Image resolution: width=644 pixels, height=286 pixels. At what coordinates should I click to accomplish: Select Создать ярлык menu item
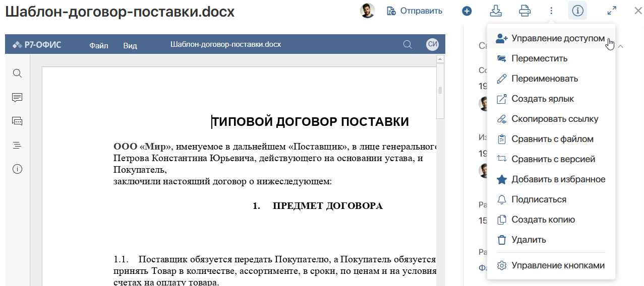click(x=551, y=99)
